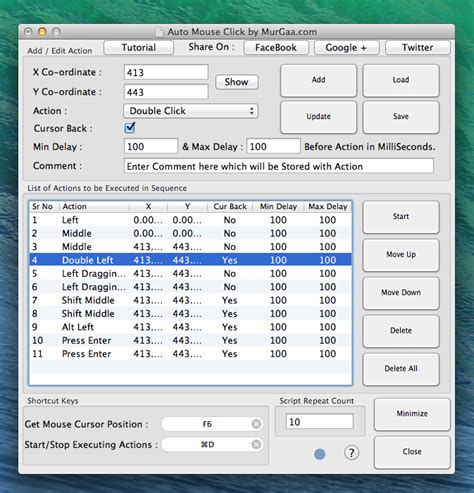Image resolution: width=474 pixels, height=493 pixels.
Task: Click the Minimize button
Action: (x=412, y=414)
